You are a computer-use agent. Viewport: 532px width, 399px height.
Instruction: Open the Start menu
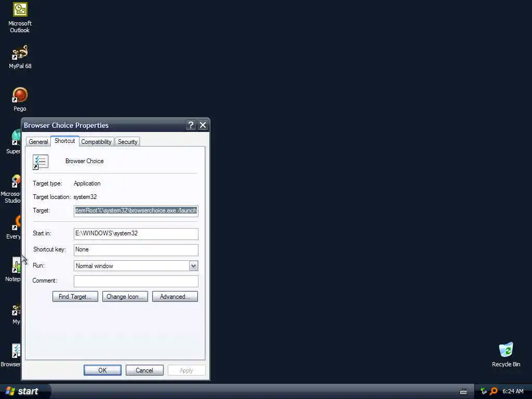pyautogui.click(x=24, y=391)
